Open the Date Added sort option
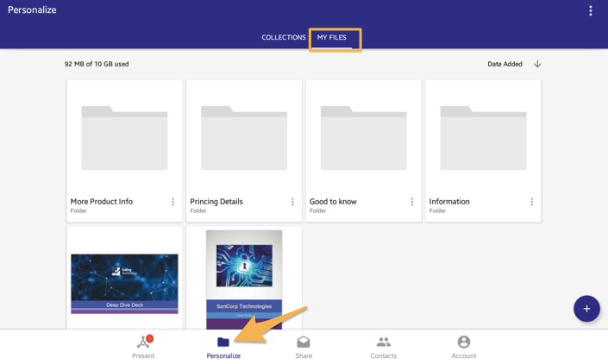608x364 pixels. click(x=505, y=64)
